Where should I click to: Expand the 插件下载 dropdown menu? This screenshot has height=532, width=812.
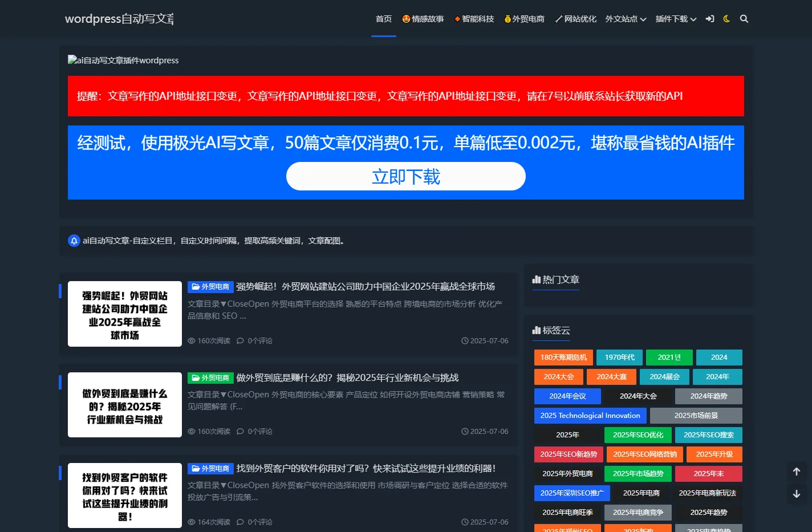[676, 19]
